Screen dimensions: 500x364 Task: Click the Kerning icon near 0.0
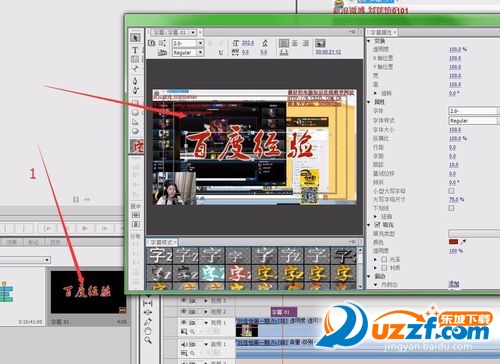point(236,52)
